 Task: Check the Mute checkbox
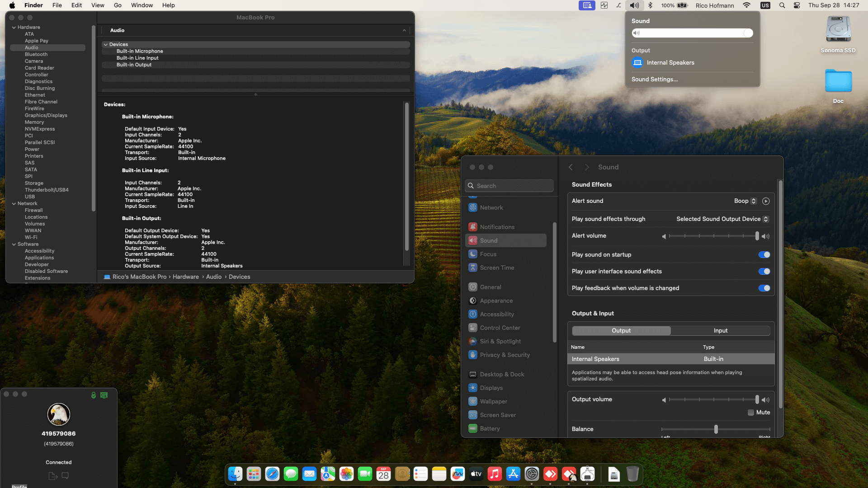pyautogui.click(x=751, y=413)
